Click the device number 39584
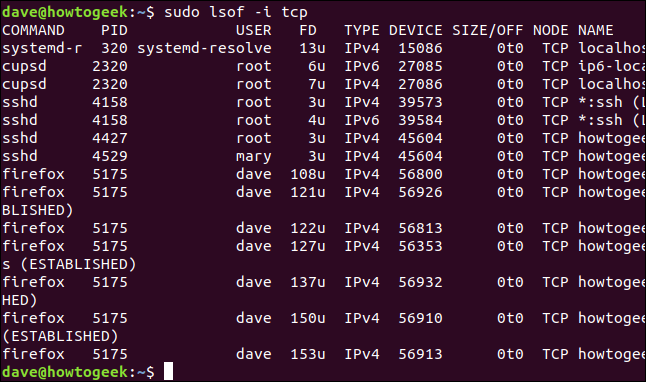 pyautogui.click(x=420, y=120)
